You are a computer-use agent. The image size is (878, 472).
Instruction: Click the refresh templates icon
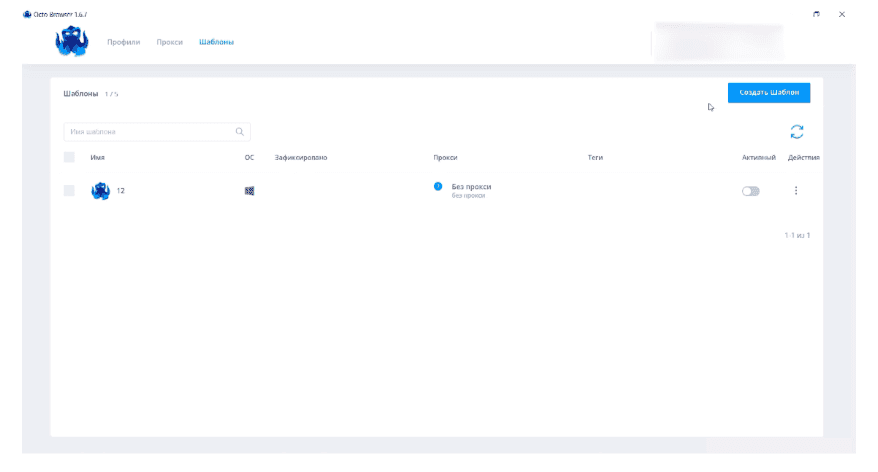(x=796, y=131)
